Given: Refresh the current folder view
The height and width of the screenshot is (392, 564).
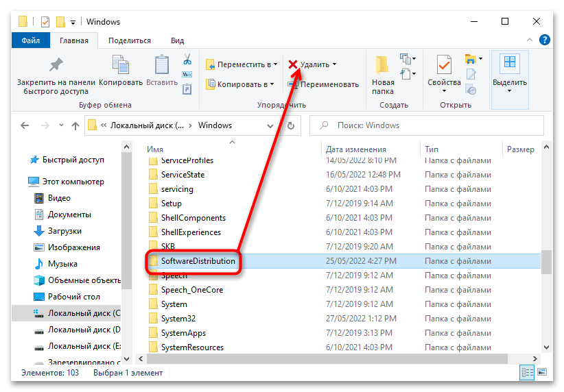Looking at the screenshot, I should point(291,126).
